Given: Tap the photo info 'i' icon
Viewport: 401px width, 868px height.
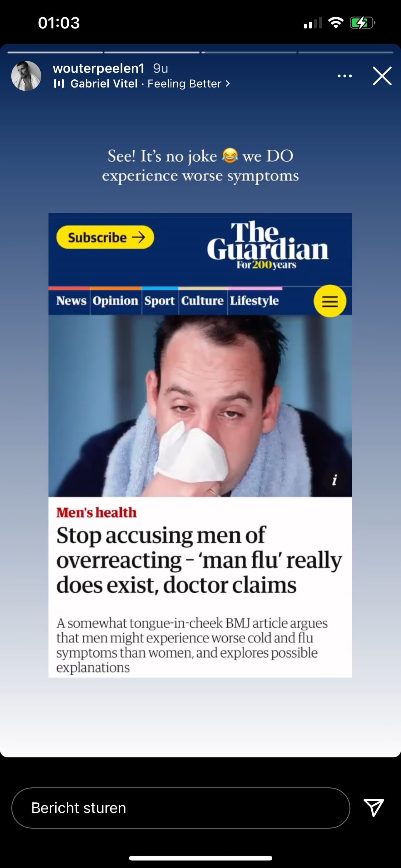Looking at the screenshot, I should (334, 480).
